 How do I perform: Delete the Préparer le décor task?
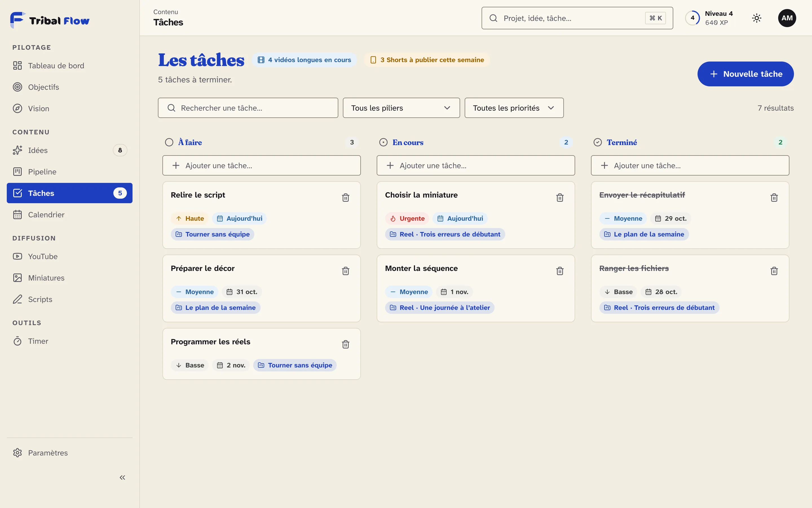pos(345,271)
